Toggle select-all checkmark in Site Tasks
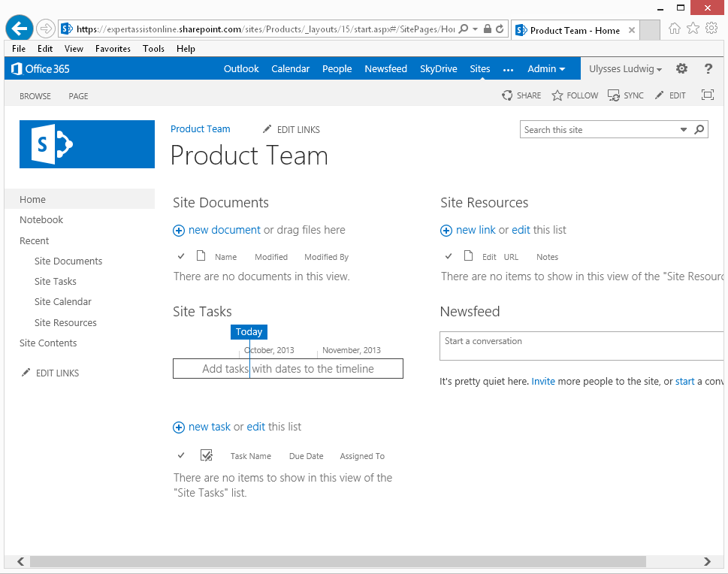The width and height of the screenshot is (728, 574). 181,456
